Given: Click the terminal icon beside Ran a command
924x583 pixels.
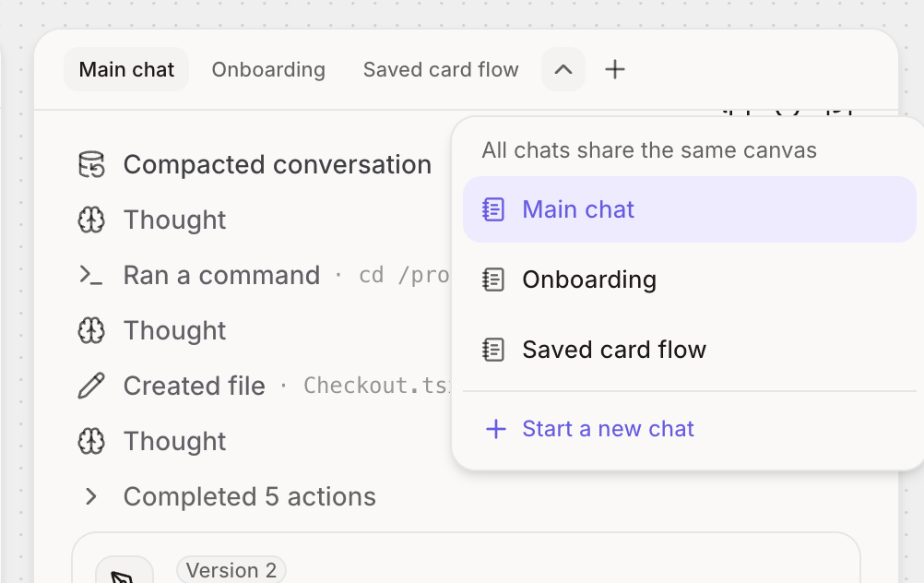Looking at the screenshot, I should pos(91,275).
